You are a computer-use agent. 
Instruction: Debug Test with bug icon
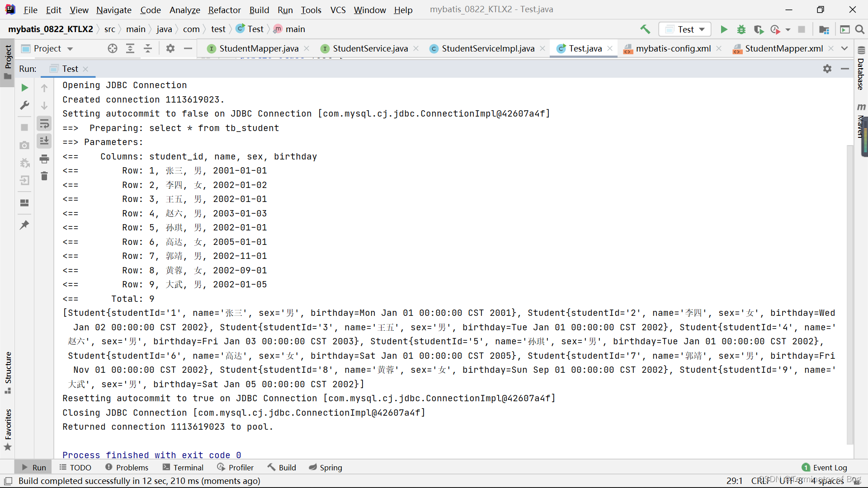741,29
